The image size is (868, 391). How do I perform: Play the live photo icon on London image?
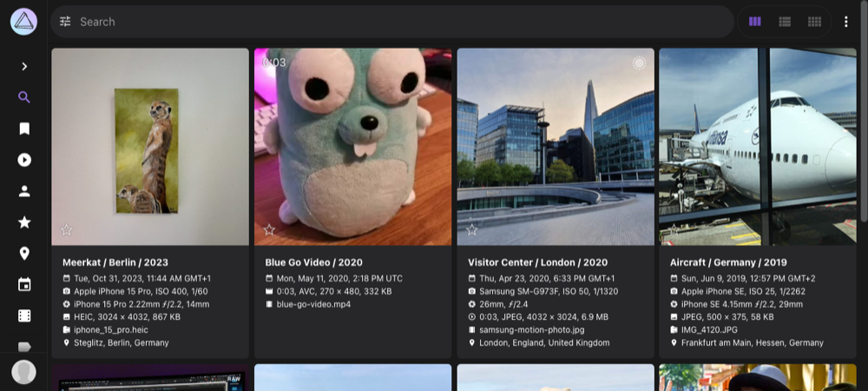[640, 63]
